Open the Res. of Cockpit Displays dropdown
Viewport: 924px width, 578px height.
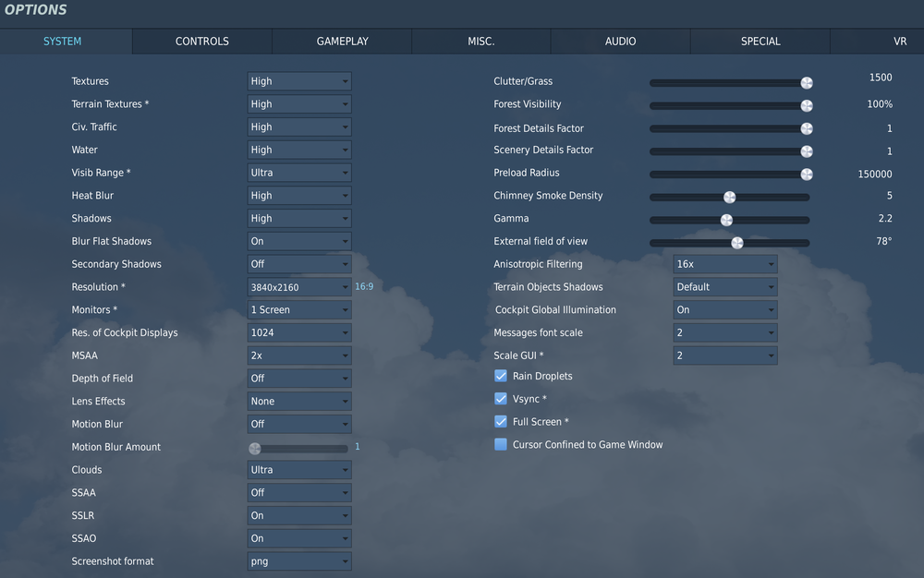coord(299,332)
